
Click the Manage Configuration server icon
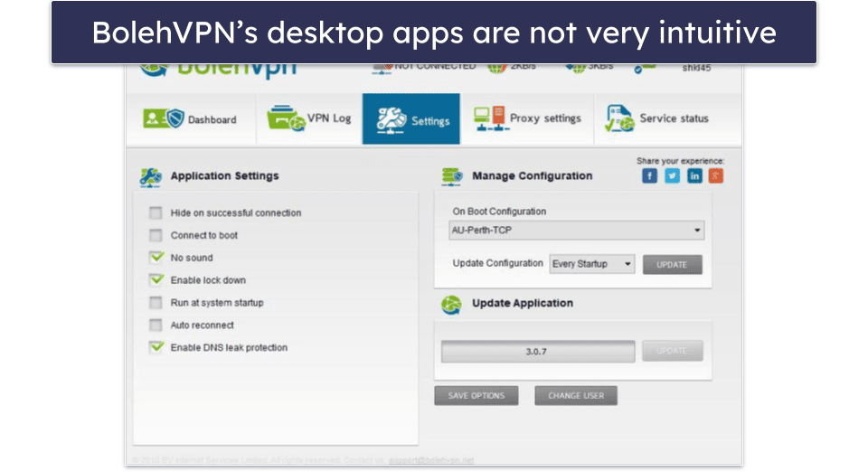click(x=452, y=176)
